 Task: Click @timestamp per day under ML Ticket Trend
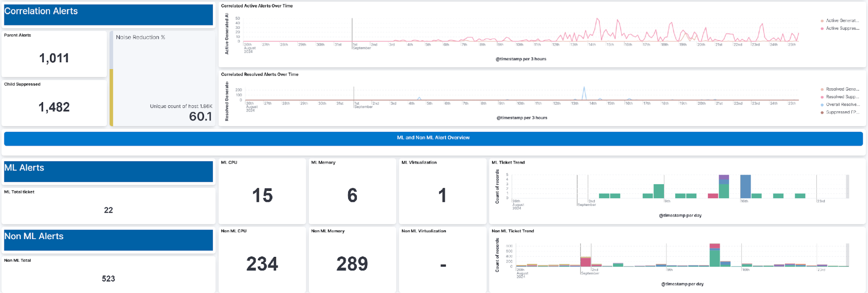tap(680, 216)
